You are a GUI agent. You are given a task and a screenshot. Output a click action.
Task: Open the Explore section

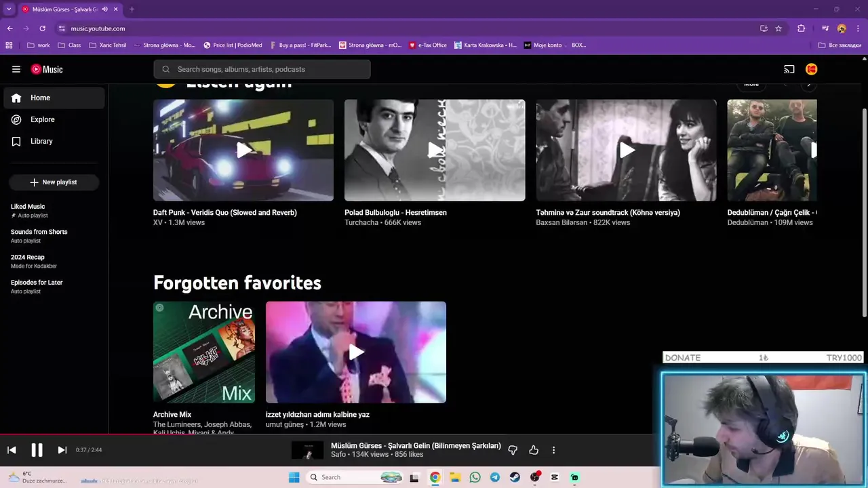(54, 119)
